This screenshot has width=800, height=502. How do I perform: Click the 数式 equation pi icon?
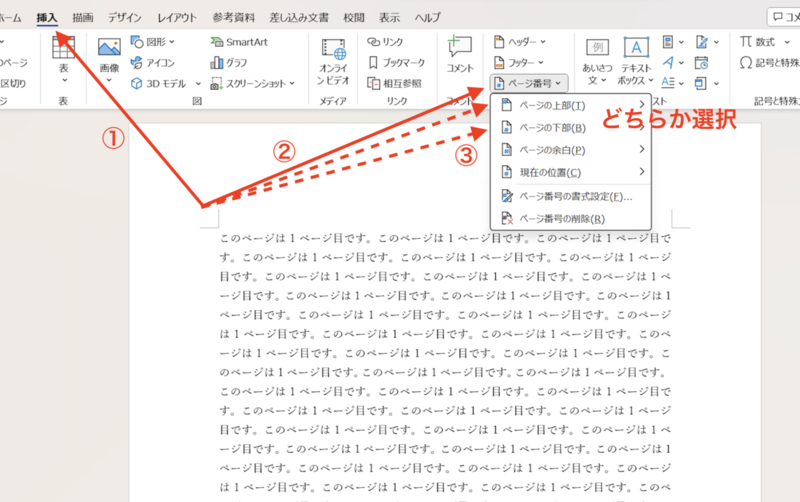(x=746, y=42)
